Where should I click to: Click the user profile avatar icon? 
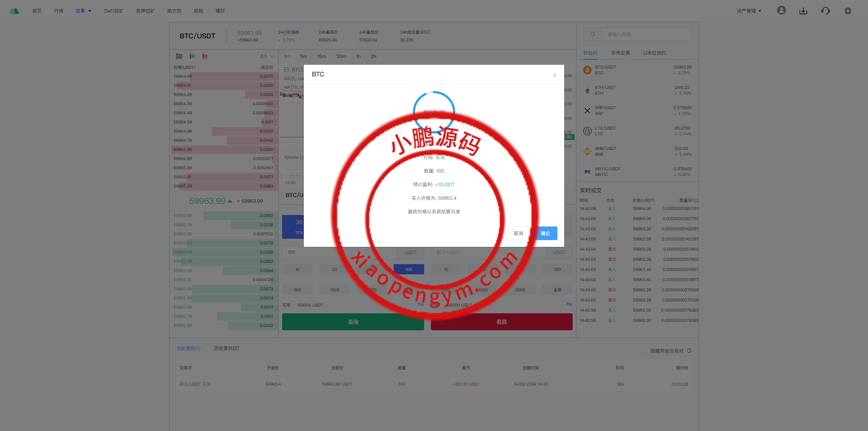[x=781, y=11]
